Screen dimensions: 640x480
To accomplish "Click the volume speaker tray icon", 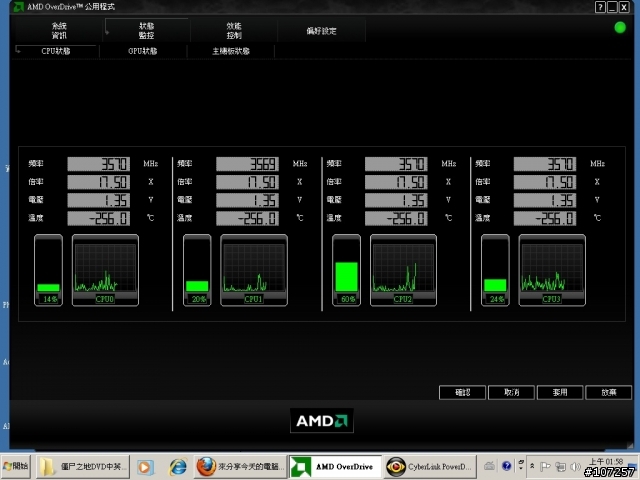I will 576,467.
